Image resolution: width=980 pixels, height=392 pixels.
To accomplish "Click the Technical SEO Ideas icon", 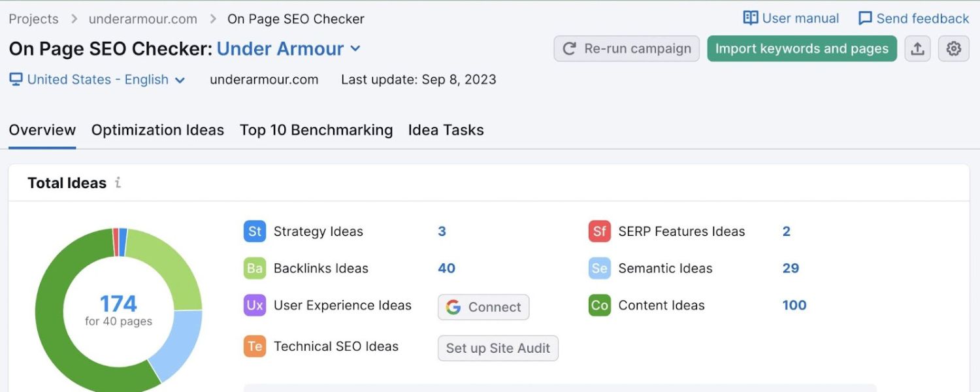I will (254, 346).
